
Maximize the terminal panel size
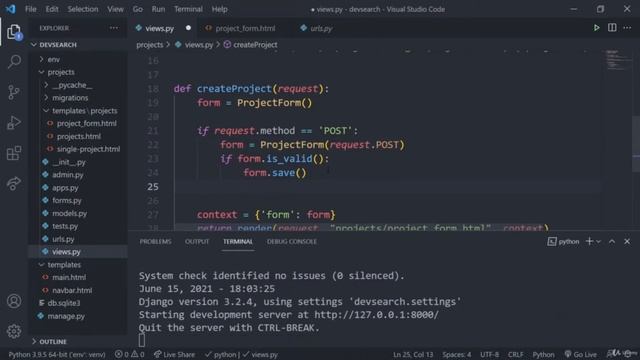coord(612,241)
